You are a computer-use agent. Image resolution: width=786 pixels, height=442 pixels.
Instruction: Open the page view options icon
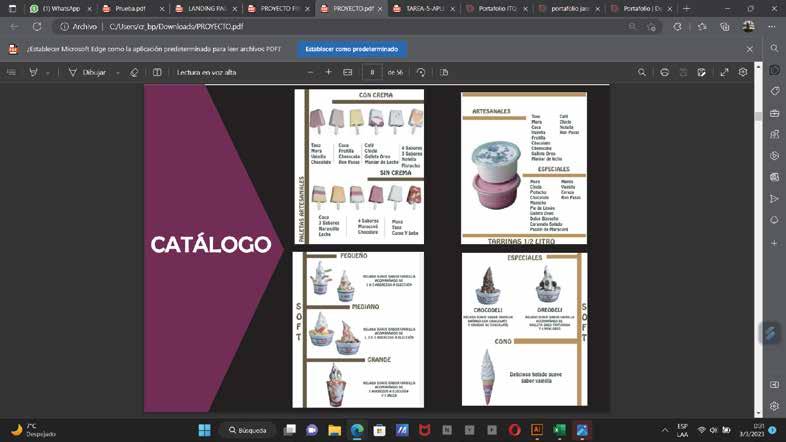tap(444, 72)
